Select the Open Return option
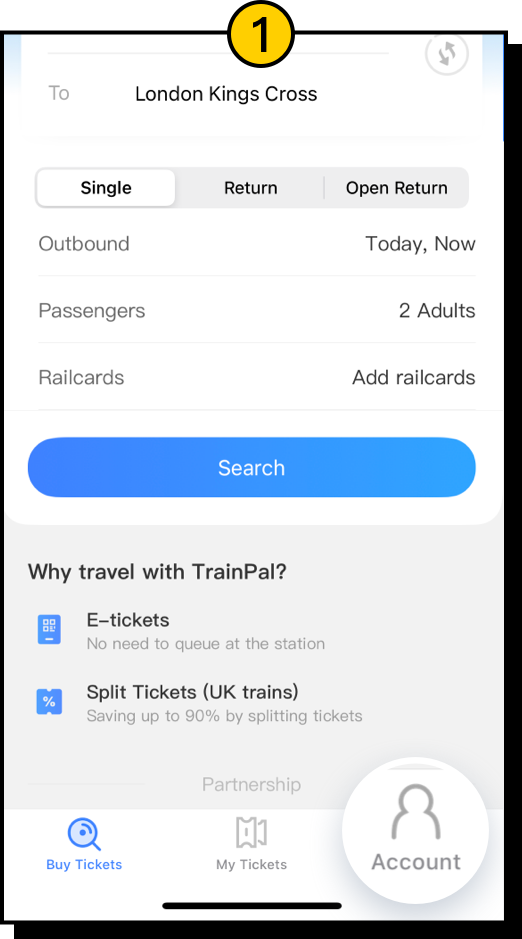The width and height of the screenshot is (522, 939). [x=397, y=187]
